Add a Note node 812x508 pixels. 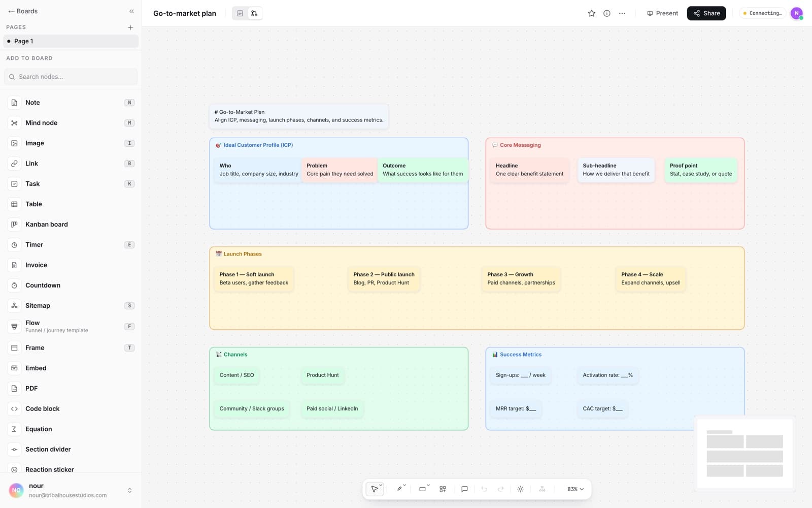[71, 103]
